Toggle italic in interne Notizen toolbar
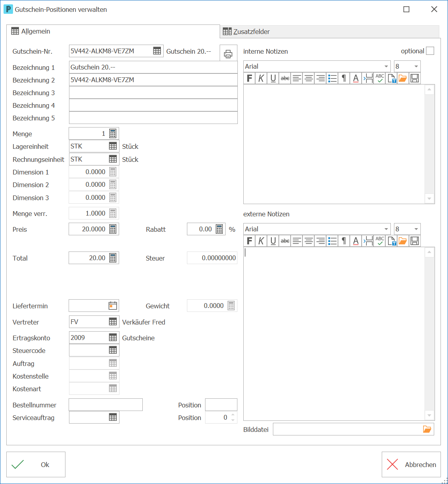The width and height of the screenshot is (448, 484). pos(261,78)
